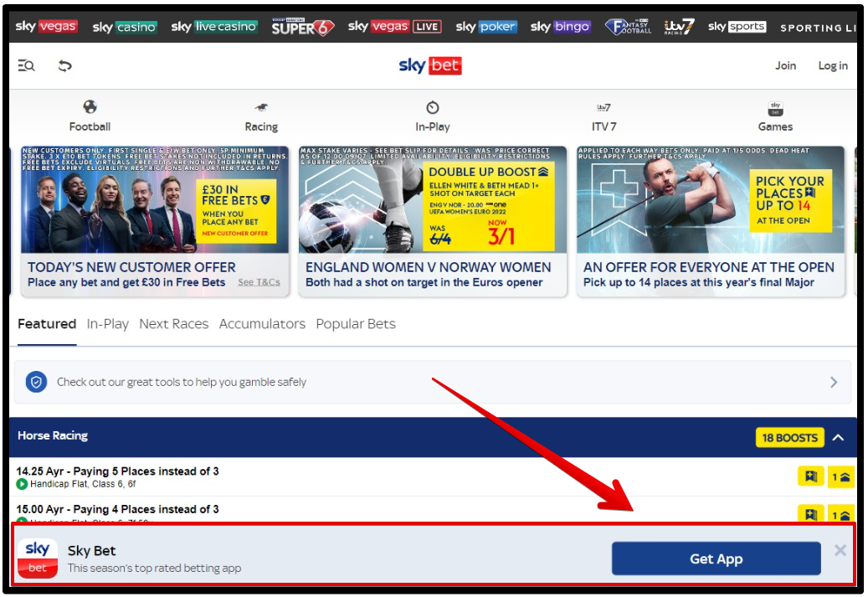
Task: Open the Sky Sports brand link
Action: pos(737,26)
